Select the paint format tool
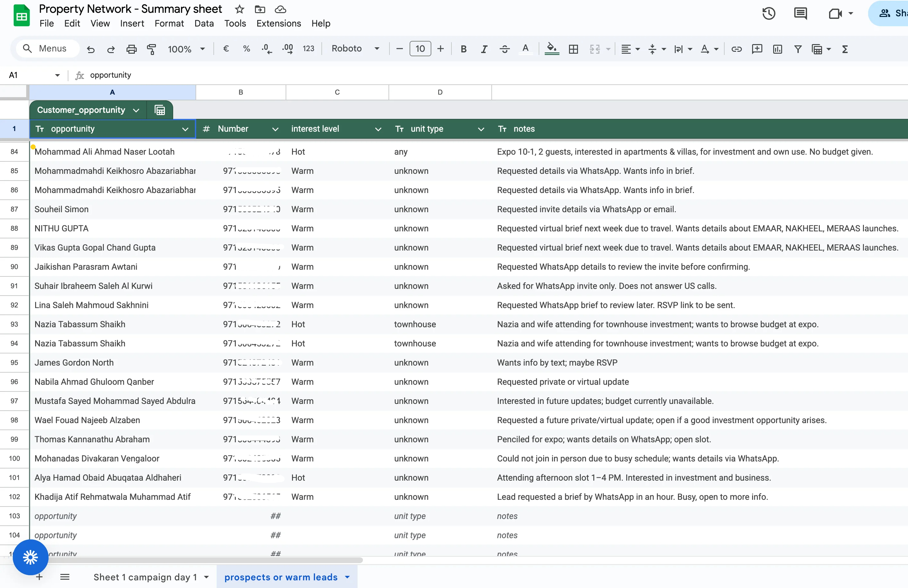908x588 pixels. [x=151, y=49]
